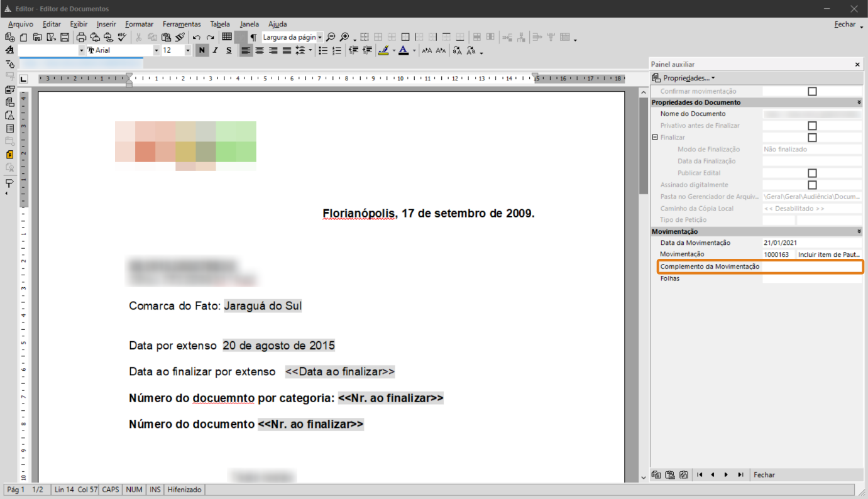Open the Largura da página zoom dropdown
The width and height of the screenshot is (868, 499).
tap(319, 37)
